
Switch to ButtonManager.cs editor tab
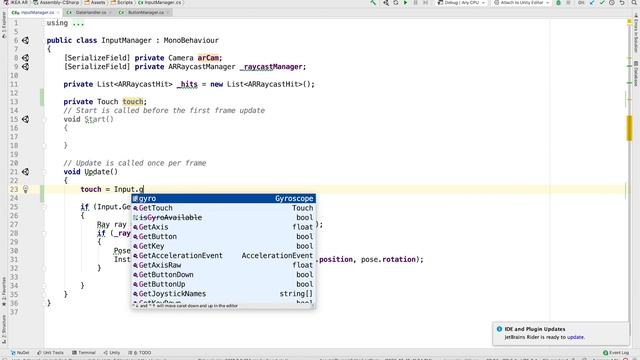coord(144,12)
